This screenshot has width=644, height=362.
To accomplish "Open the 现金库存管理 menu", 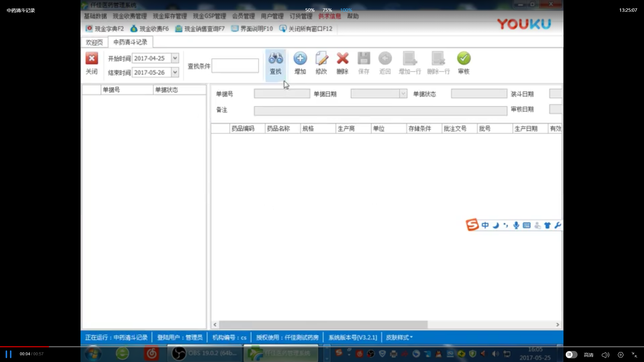I will click(170, 16).
